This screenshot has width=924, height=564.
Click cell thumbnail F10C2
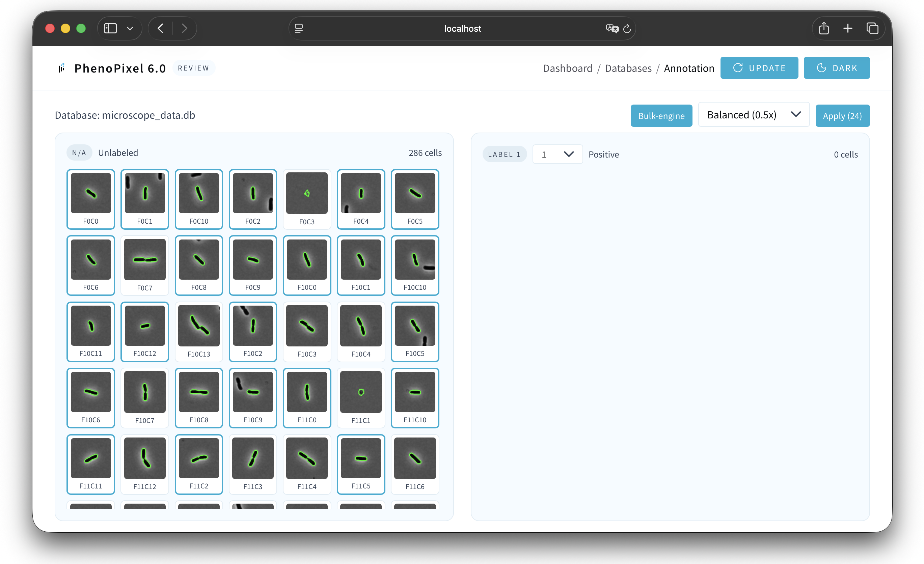(253, 325)
